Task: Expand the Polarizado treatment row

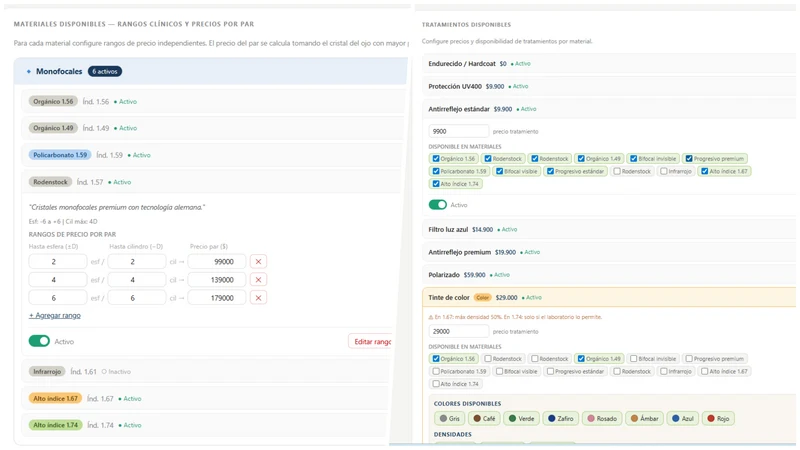Action: point(610,275)
